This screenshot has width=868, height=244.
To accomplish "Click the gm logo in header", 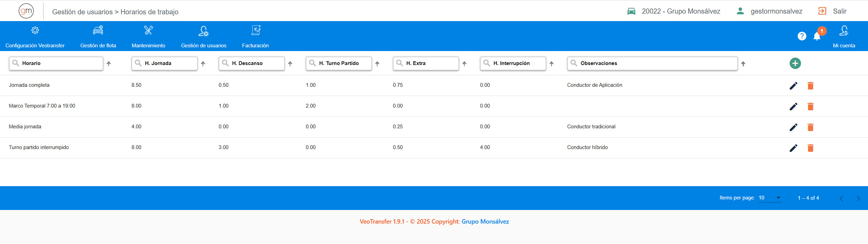I will (26, 11).
